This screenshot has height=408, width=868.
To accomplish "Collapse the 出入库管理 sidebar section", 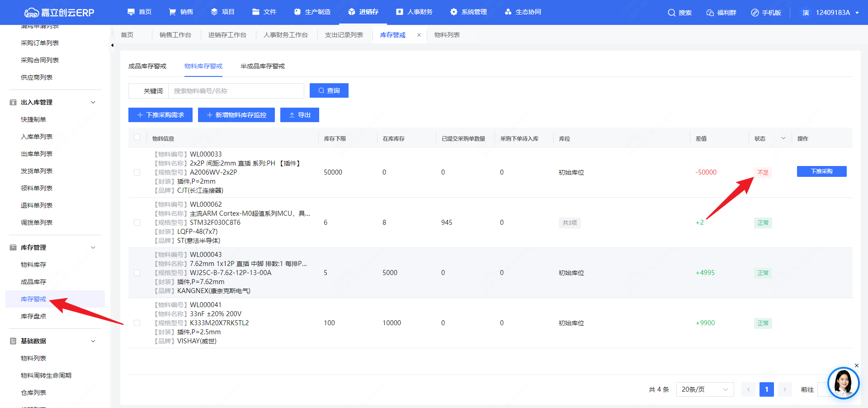I will [93, 102].
